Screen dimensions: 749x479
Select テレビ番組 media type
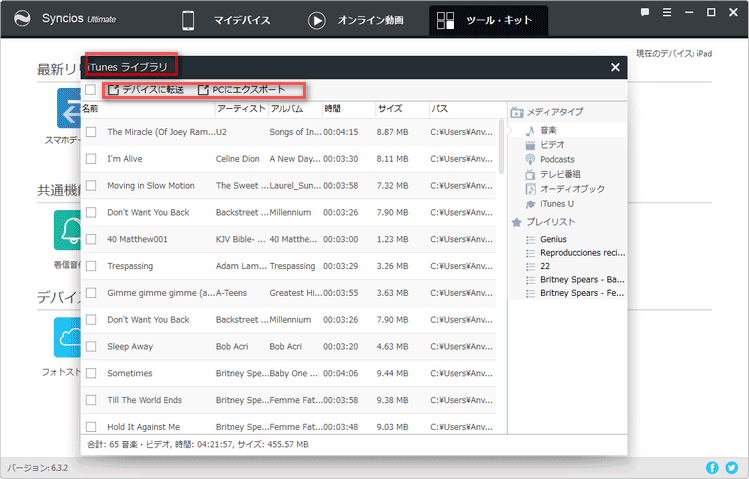point(560,174)
